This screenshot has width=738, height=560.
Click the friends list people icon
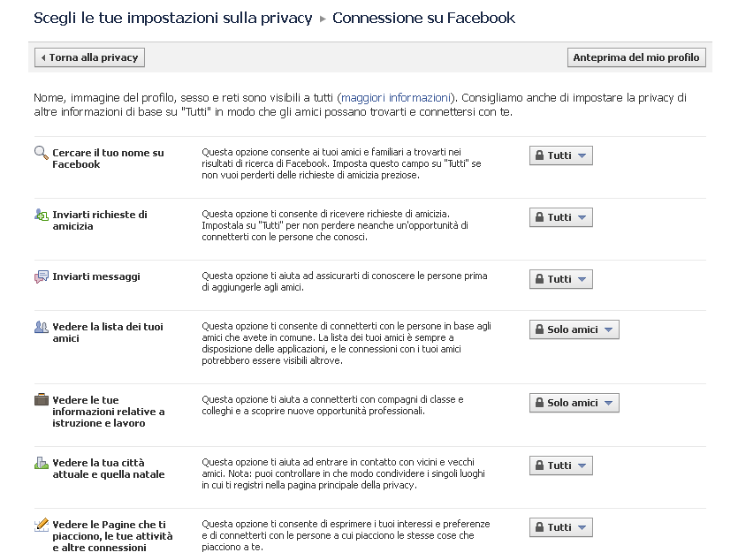coord(42,327)
